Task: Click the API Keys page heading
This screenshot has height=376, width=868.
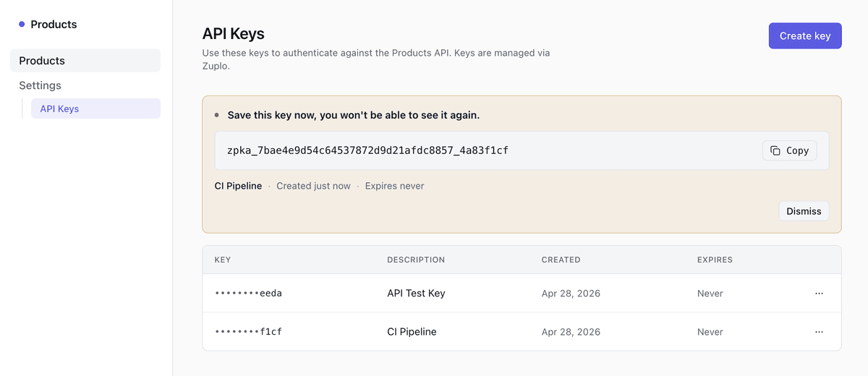Action: [x=233, y=33]
